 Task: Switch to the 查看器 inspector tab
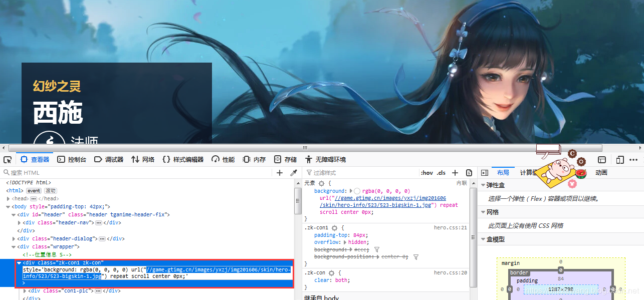click(35, 160)
